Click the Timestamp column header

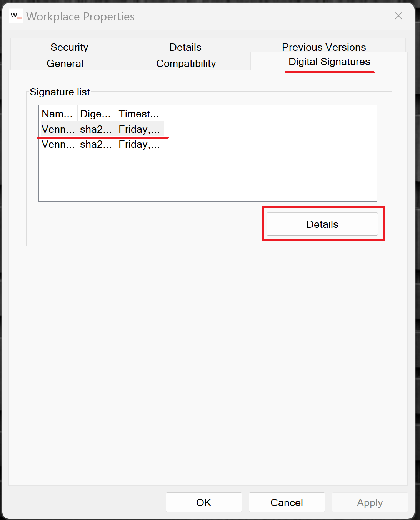point(139,114)
